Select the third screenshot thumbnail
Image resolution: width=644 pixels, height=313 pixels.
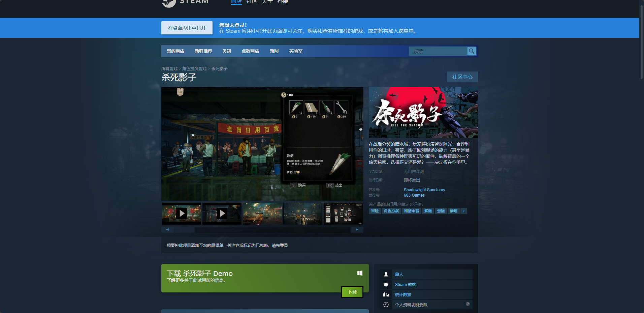click(x=262, y=214)
